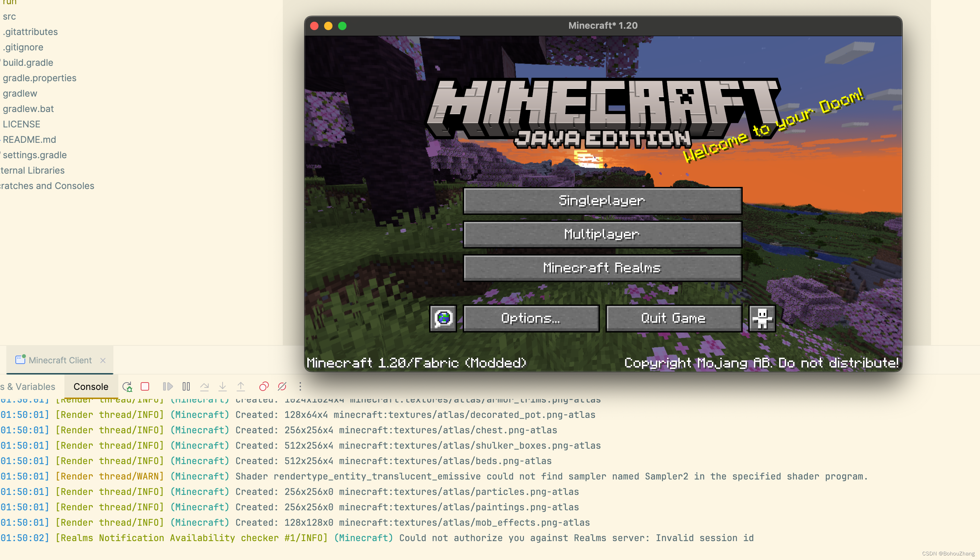Maximize the Minecraft window with green button
Image resolution: width=980 pixels, height=560 pixels.
(x=342, y=26)
